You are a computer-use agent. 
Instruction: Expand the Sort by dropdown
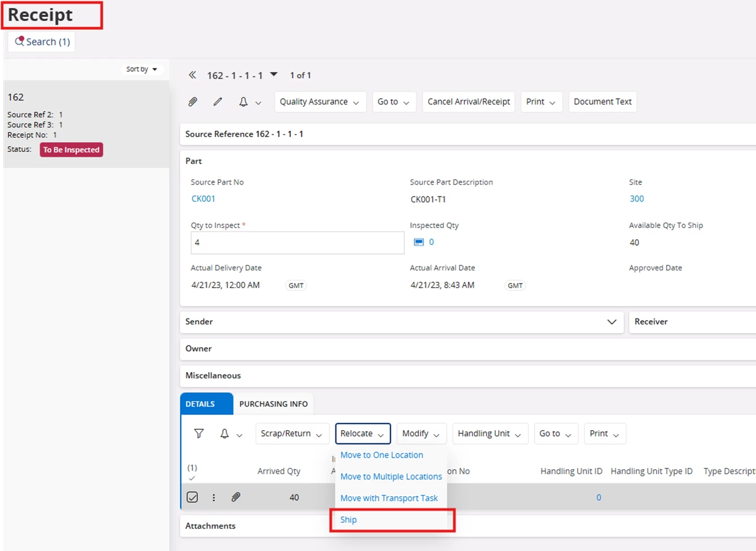142,69
